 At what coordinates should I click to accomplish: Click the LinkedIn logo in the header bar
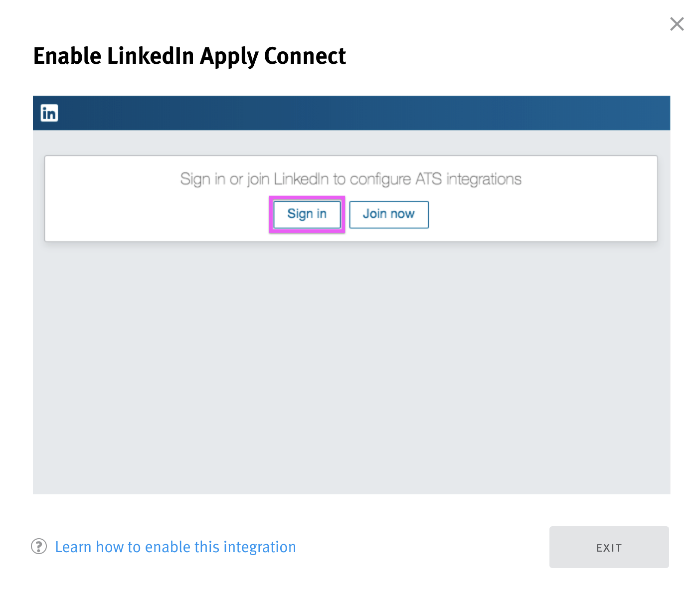click(x=49, y=113)
